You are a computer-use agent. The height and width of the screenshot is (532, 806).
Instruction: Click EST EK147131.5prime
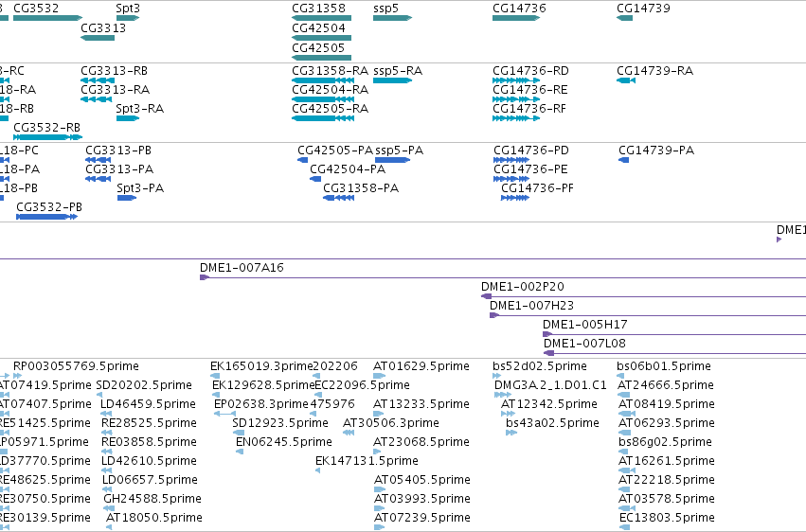coord(318,470)
